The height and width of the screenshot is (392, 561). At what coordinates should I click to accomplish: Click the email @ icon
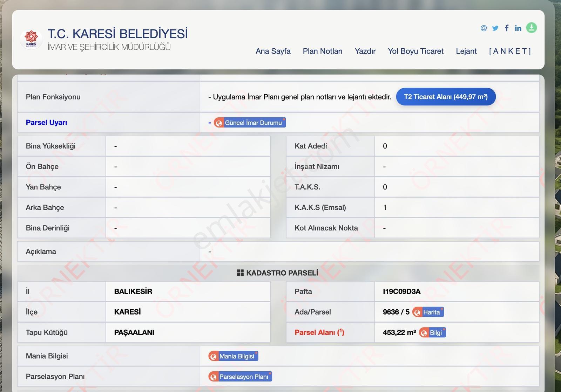coord(484,28)
